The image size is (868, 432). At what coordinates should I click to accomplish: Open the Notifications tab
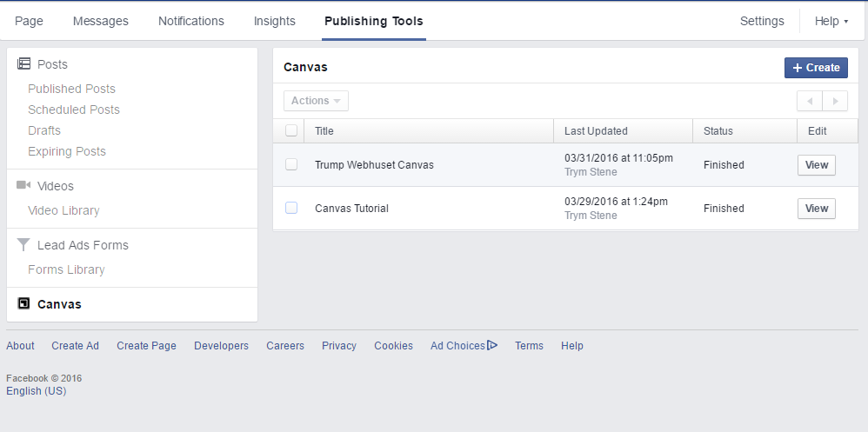[191, 21]
